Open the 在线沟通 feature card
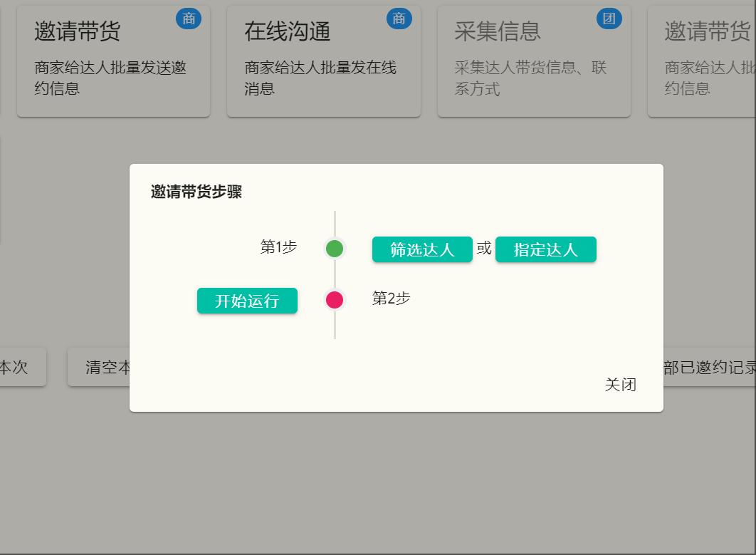756x555 pixels. click(324, 61)
